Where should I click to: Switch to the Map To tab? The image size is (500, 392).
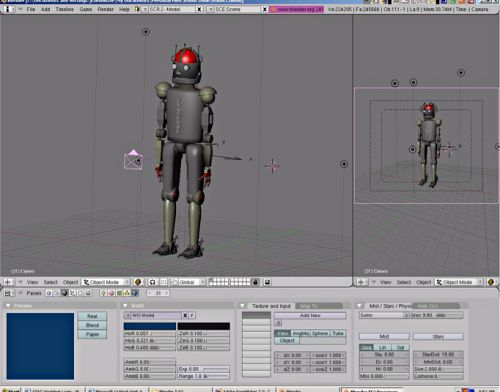click(x=309, y=306)
